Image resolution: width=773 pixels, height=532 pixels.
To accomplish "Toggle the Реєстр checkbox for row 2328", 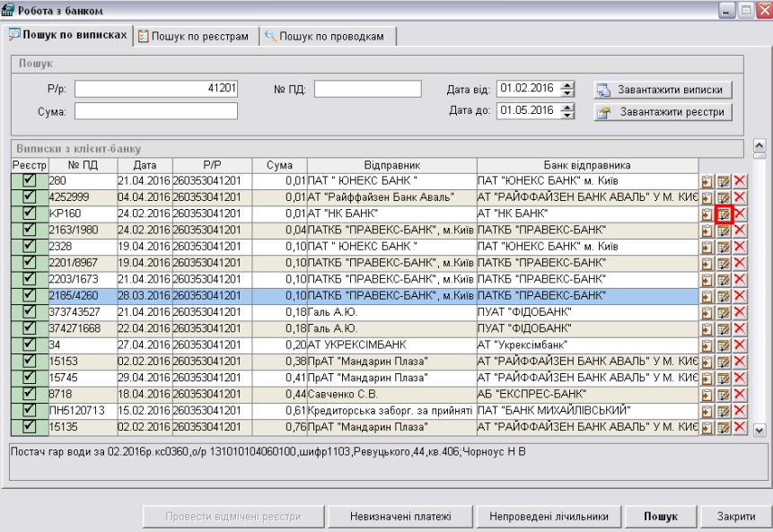I will tap(28, 247).
